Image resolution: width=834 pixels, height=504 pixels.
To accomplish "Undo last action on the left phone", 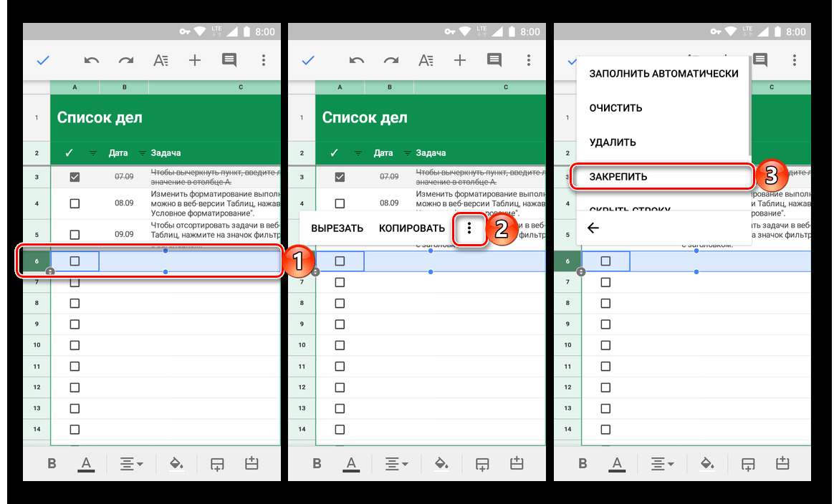I will coord(92,61).
